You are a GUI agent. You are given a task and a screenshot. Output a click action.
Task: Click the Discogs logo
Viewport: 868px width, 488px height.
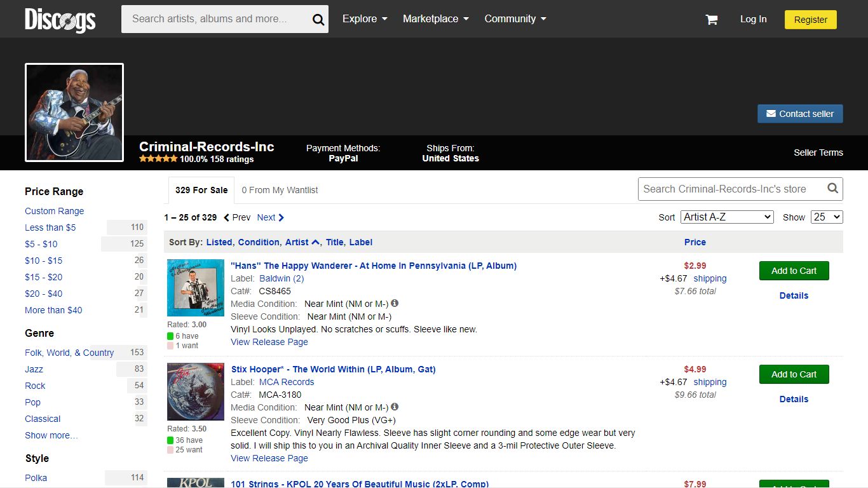[x=60, y=19]
